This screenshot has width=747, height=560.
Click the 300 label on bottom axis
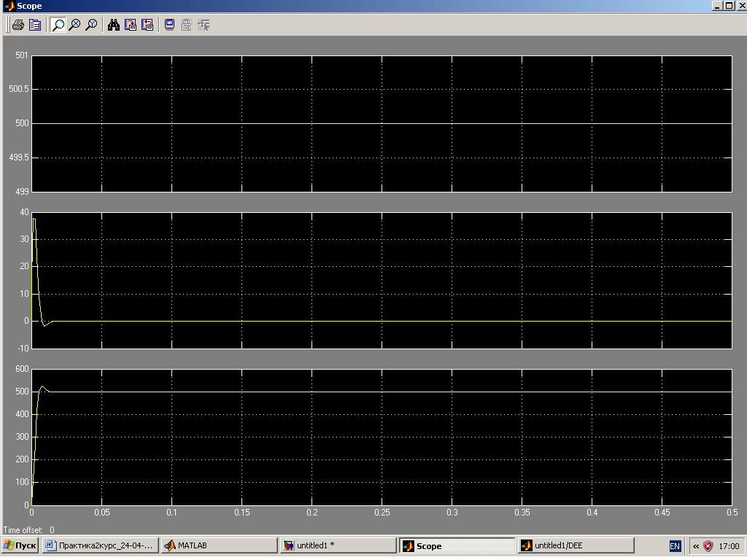pyautogui.click(x=22, y=437)
